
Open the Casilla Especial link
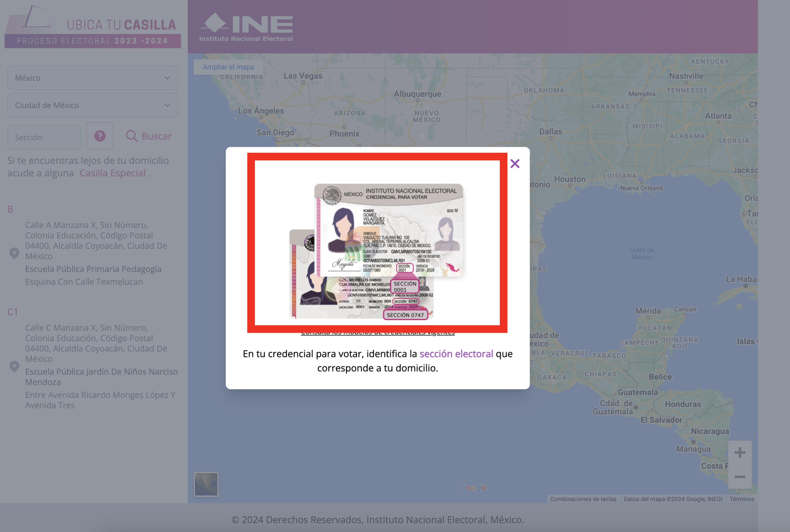[112, 173]
